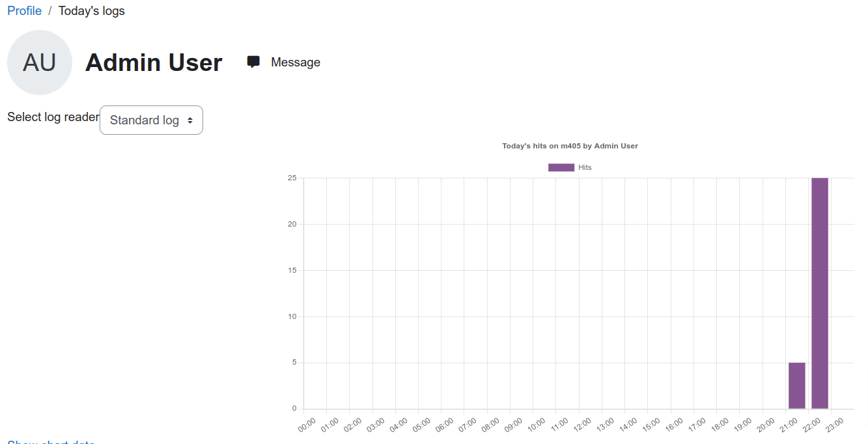Click the Message link text
This screenshot has width=868, height=444.
click(296, 62)
